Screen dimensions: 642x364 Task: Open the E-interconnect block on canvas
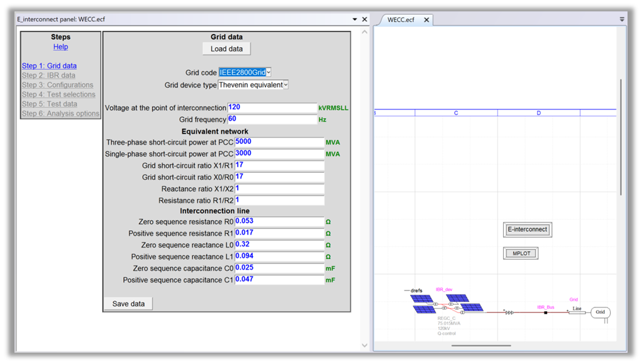[528, 230]
